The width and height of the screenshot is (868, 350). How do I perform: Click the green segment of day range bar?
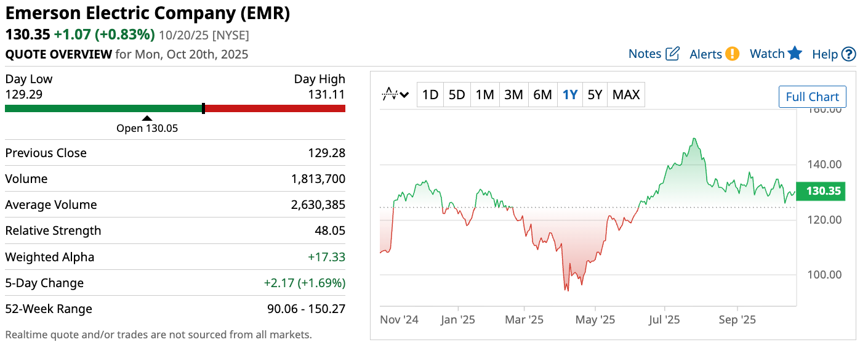coord(103,108)
